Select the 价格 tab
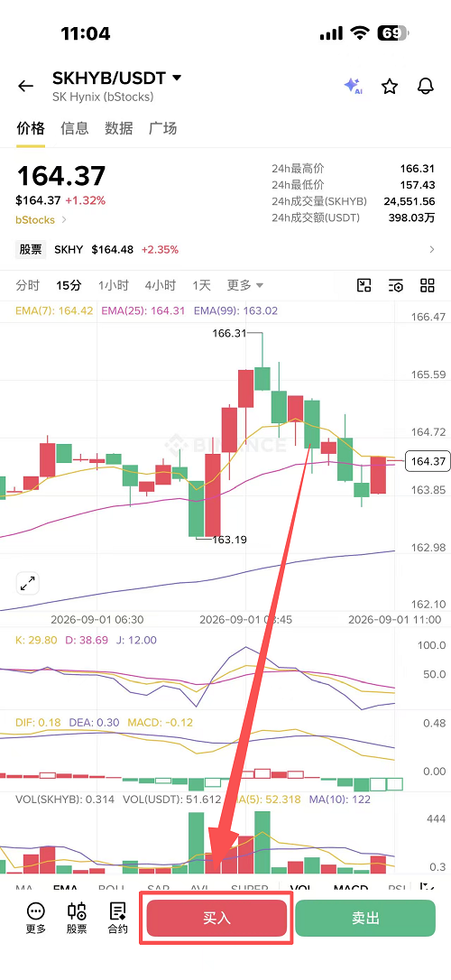Image resolution: width=451 pixels, height=980 pixels. (31, 128)
